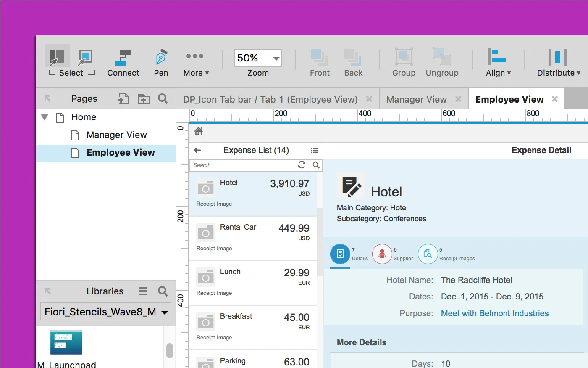Viewport: 588px width, 368px height.
Task: Switch to DP_Icon Tab bar tab
Action: [x=270, y=100]
